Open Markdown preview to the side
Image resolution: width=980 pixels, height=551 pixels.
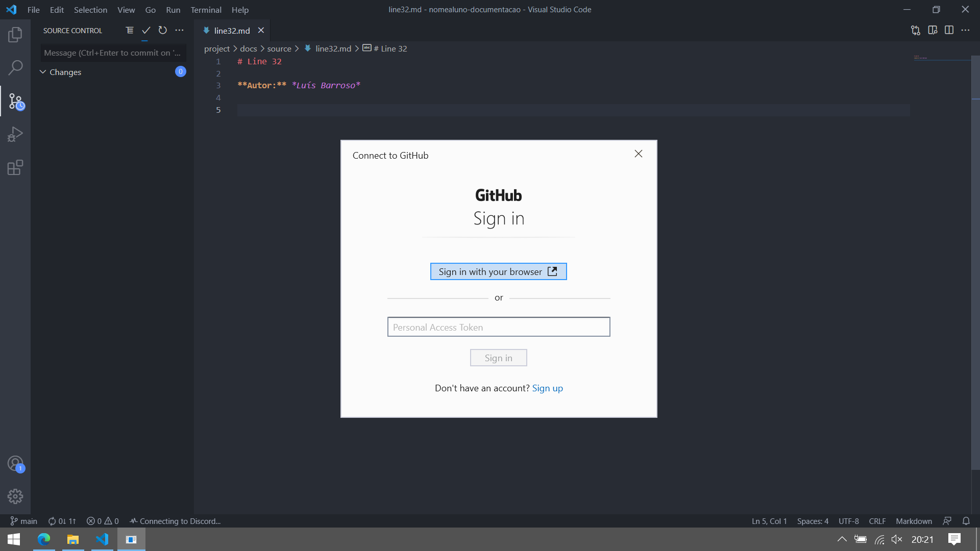tap(933, 31)
